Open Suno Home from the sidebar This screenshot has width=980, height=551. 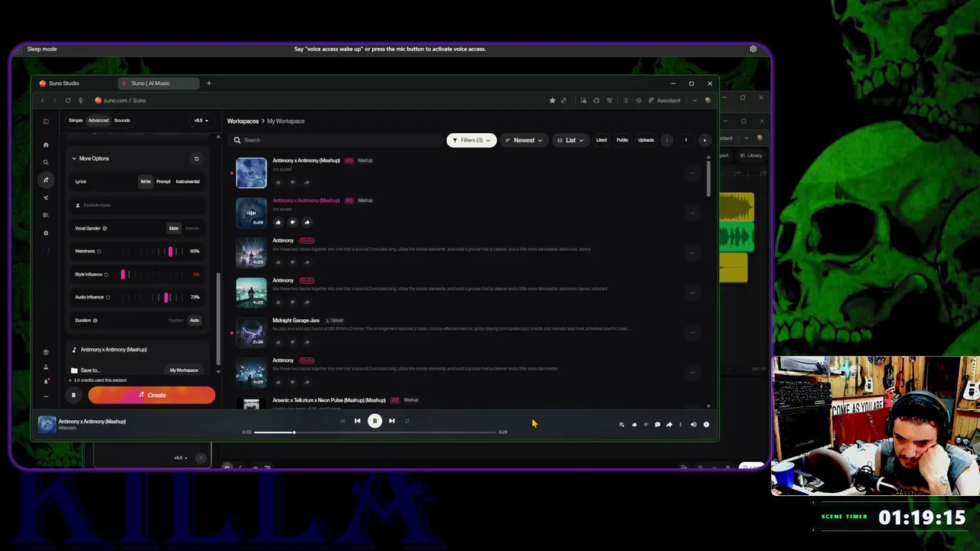click(46, 145)
